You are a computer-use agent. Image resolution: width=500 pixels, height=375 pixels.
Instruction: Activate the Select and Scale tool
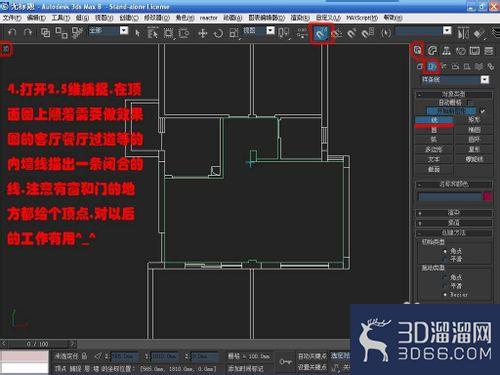click(x=234, y=33)
